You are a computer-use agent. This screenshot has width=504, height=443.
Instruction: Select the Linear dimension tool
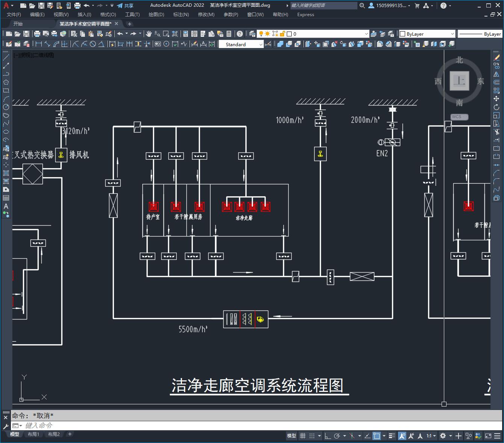pyautogui.click(x=38, y=44)
